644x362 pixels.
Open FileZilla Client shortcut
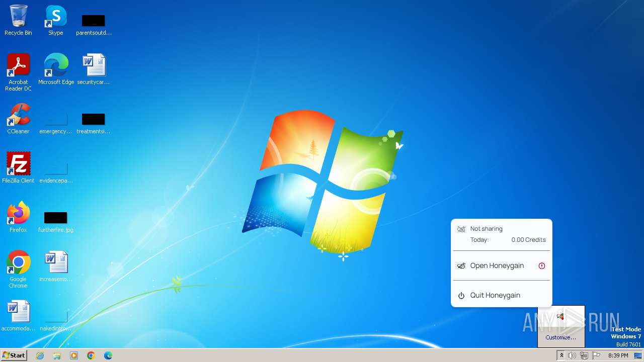[18, 167]
